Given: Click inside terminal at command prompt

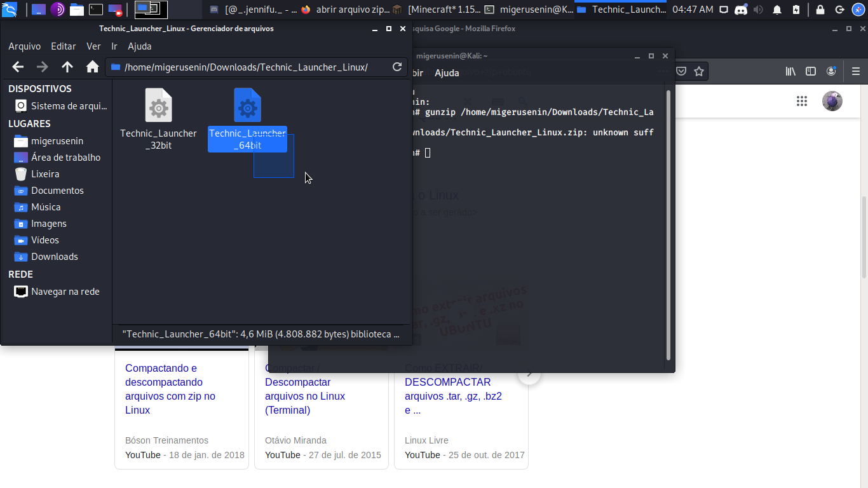Looking at the screenshot, I should (x=428, y=152).
